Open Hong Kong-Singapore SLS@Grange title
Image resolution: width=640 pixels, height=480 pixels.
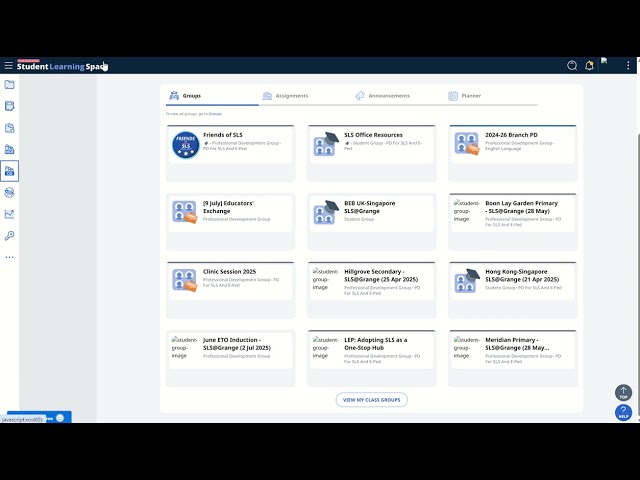[x=522, y=276]
